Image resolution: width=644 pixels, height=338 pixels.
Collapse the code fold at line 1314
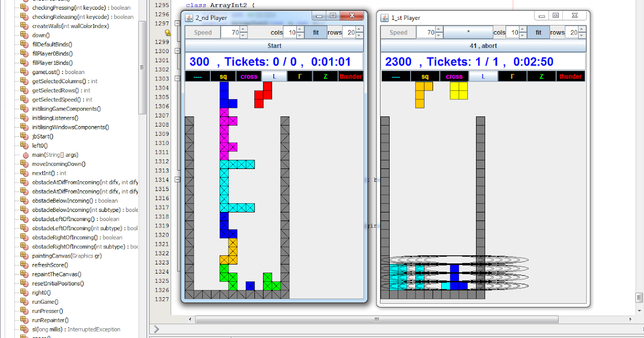pos(176,179)
